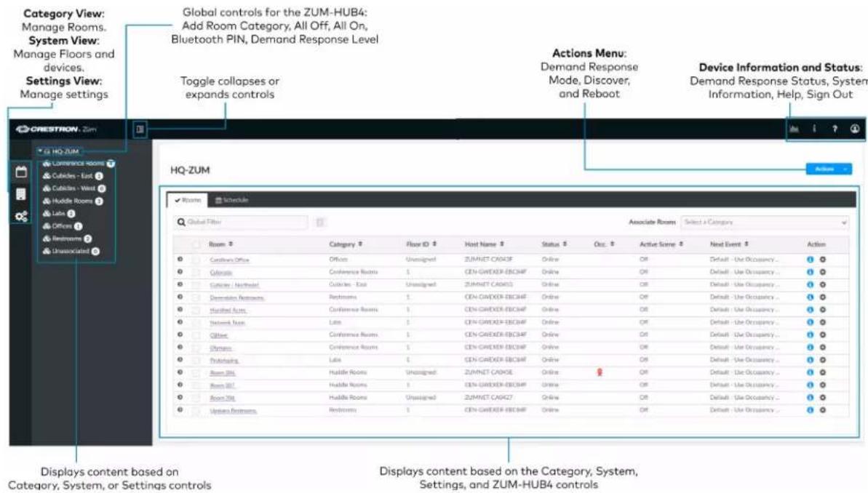Sort table by Next Event column
This screenshot has height=493, width=868.
(x=730, y=244)
